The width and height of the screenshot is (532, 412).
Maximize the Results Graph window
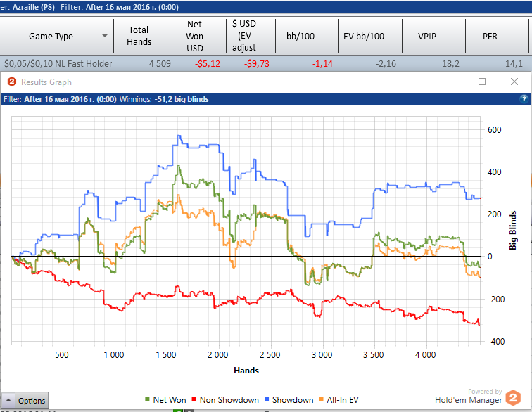(x=482, y=82)
